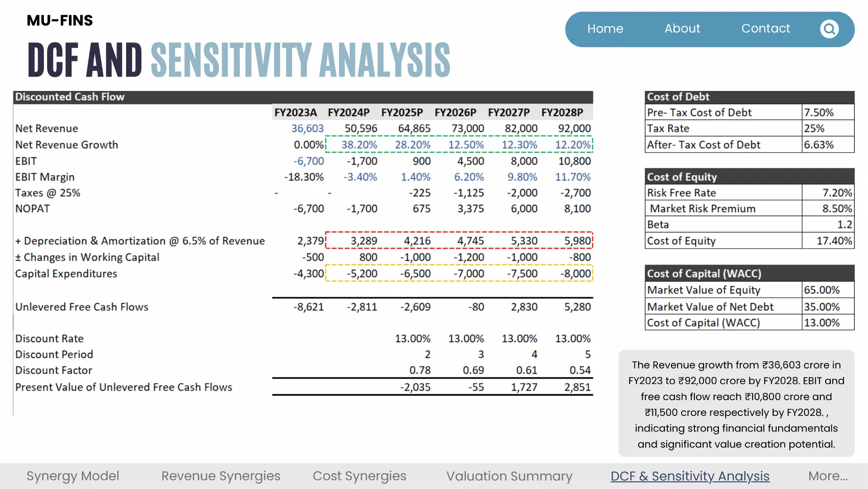The image size is (868, 489).
Task: Click unlevered free cash flow 5,280
Action: pyautogui.click(x=577, y=307)
